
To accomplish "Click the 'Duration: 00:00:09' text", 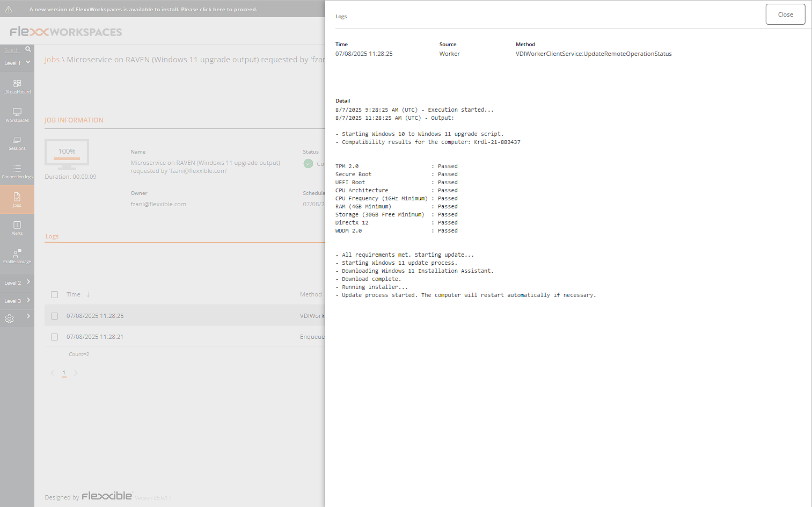I will point(70,177).
